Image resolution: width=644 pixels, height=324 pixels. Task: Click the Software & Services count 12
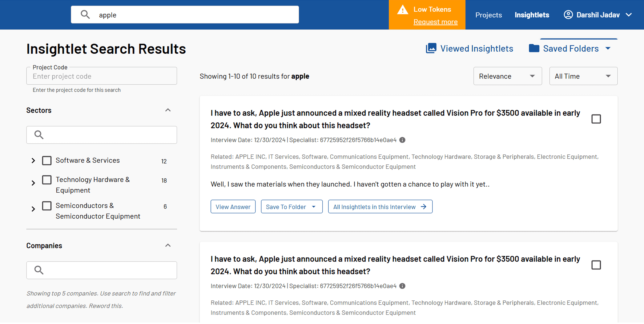[164, 162]
